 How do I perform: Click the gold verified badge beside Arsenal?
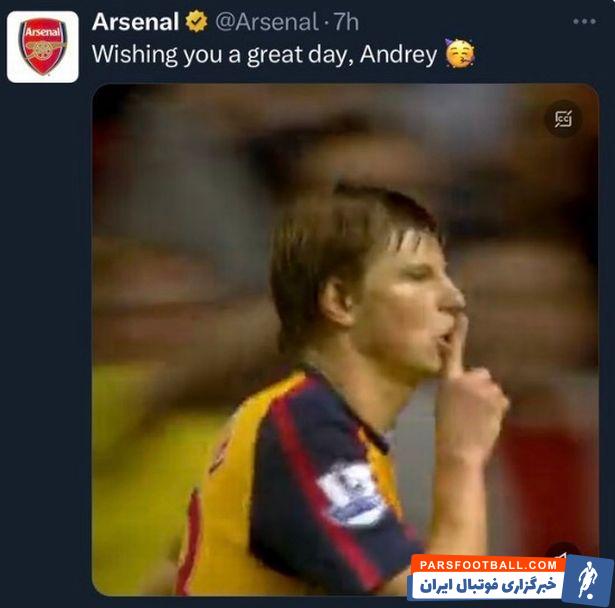196,21
